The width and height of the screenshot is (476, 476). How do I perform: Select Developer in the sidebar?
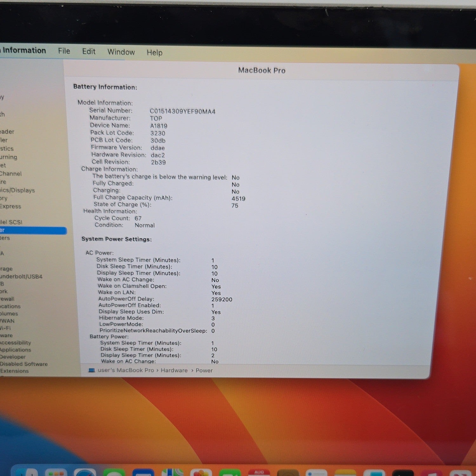(13, 357)
